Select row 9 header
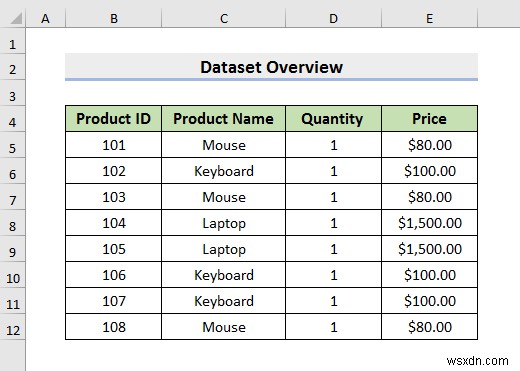 pos(12,249)
